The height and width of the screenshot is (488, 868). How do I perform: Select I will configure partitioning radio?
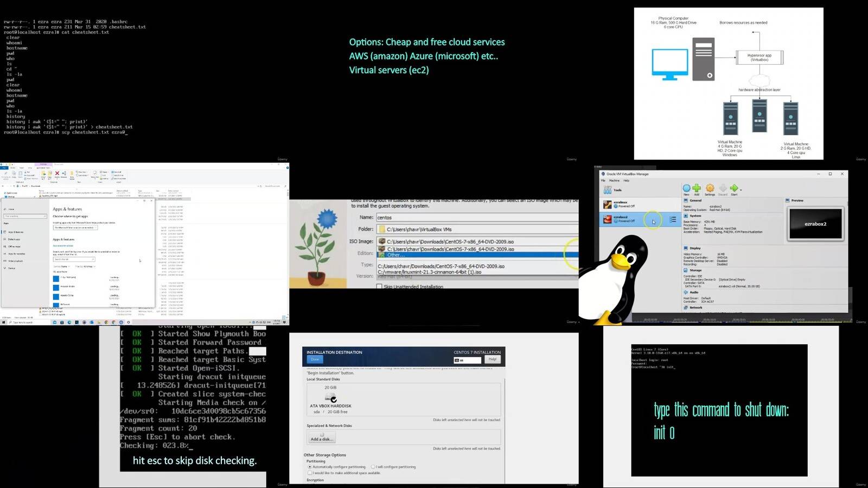(x=373, y=467)
